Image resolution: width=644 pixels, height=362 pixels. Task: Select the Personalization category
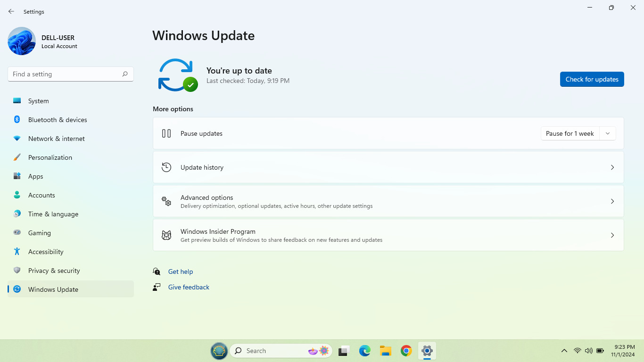(x=71, y=157)
